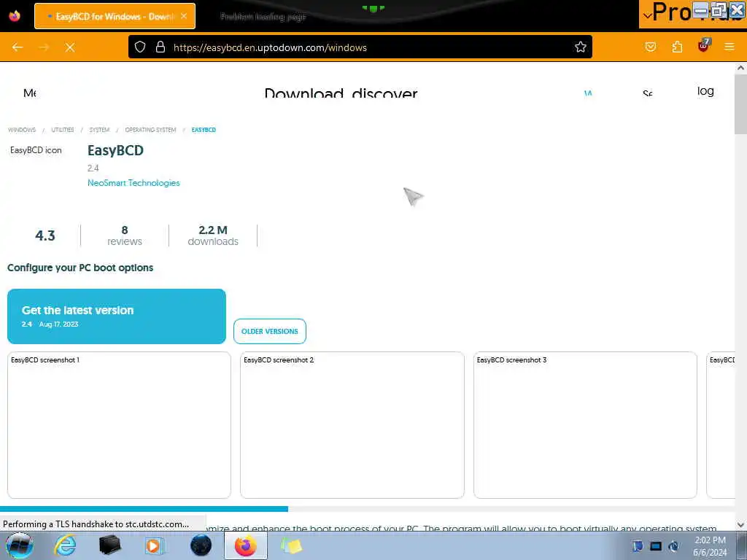Open the list all tabs chevron
Viewport: 747px width, 560px height.
coord(646,16)
